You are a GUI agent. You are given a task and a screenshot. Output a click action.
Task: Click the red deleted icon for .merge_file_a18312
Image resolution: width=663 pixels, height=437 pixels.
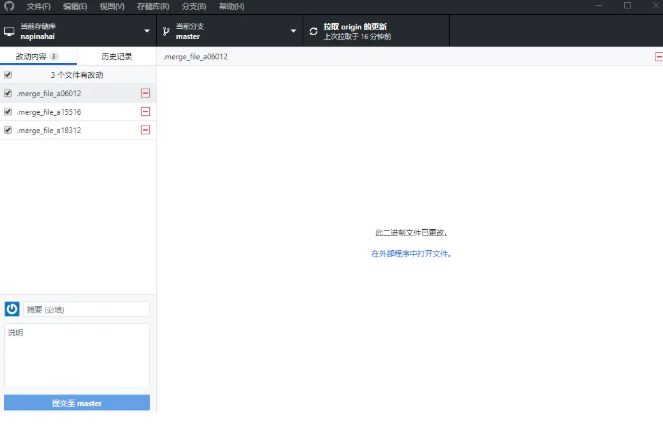pos(145,130)
